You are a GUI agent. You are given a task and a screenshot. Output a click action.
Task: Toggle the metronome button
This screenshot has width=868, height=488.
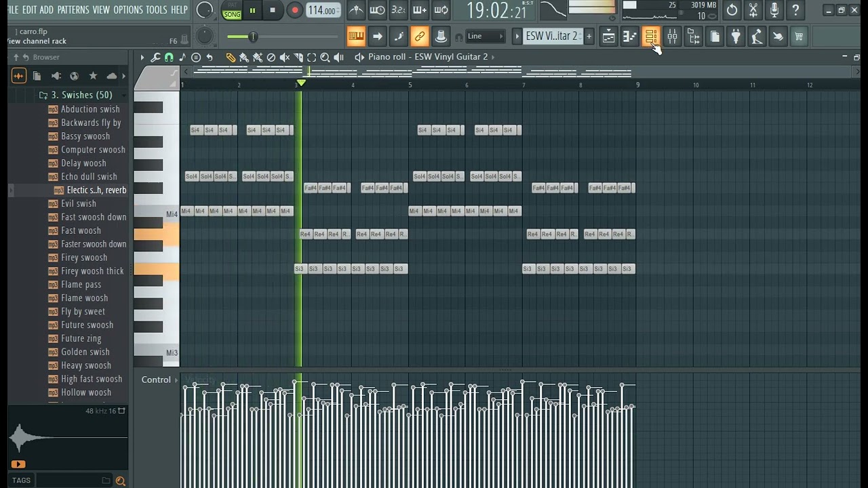[x=356, y=10]
